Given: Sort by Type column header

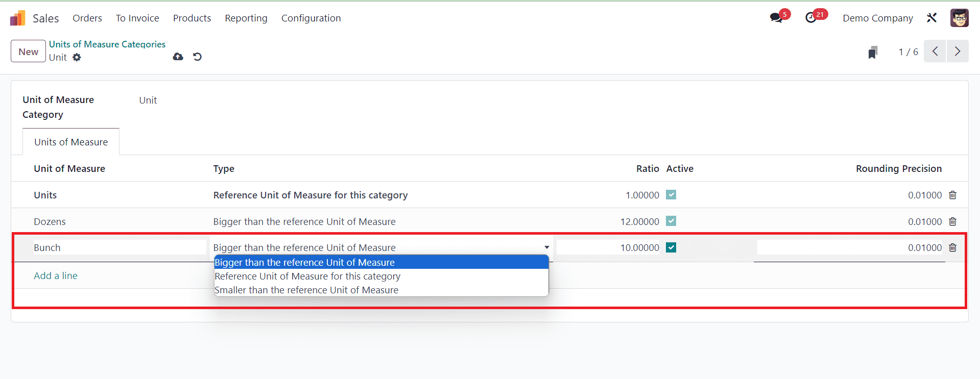Looking at the screenshot, I should point(224,169).
